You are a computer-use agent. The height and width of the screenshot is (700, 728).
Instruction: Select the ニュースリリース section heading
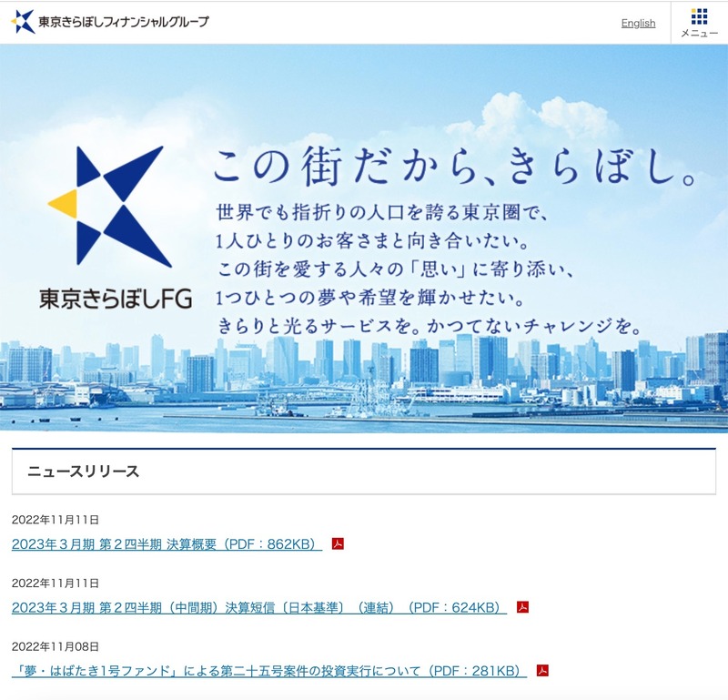(x=84, y=472)
